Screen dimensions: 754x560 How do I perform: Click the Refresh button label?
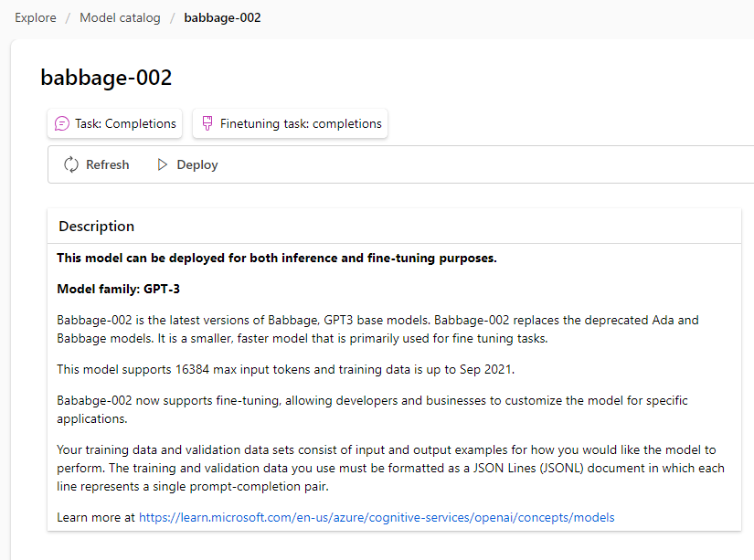108,164
